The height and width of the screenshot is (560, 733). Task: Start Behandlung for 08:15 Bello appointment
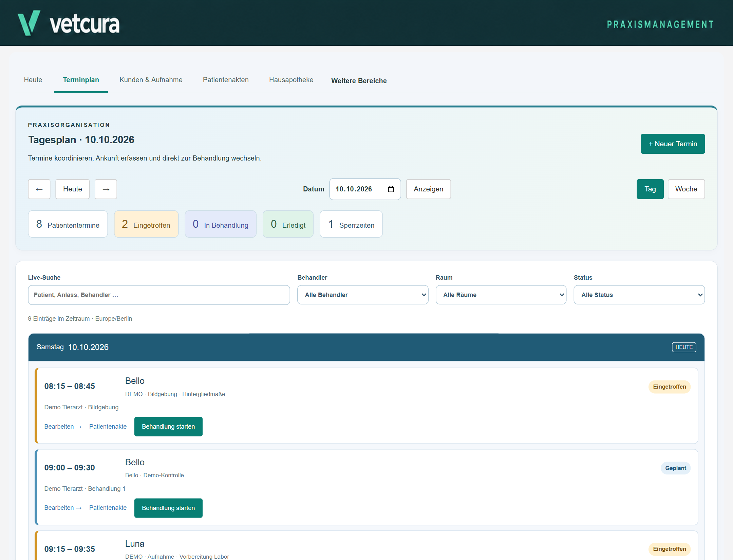pyautogui.click(x=168, y=427)
